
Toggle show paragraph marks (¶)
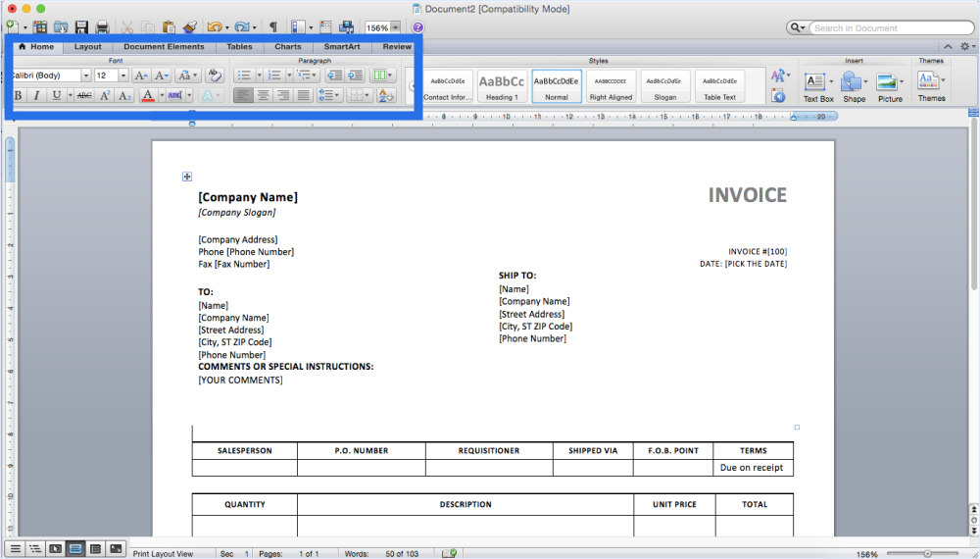pyautogui.click(x=272, y=27)
